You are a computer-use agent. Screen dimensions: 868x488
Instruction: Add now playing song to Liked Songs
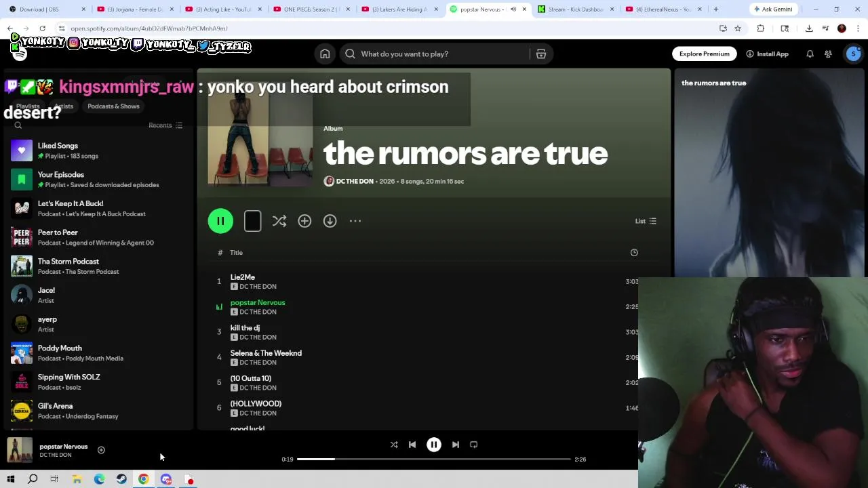101,450
